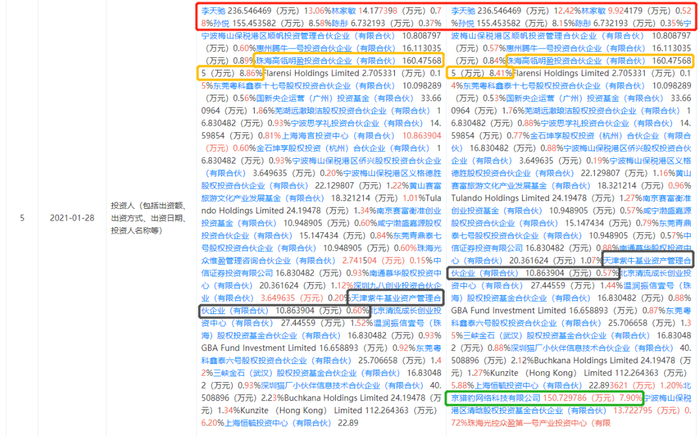Open 李天驰 link in left column
Viewport: 700px width, 436px height.
[213, 11]
